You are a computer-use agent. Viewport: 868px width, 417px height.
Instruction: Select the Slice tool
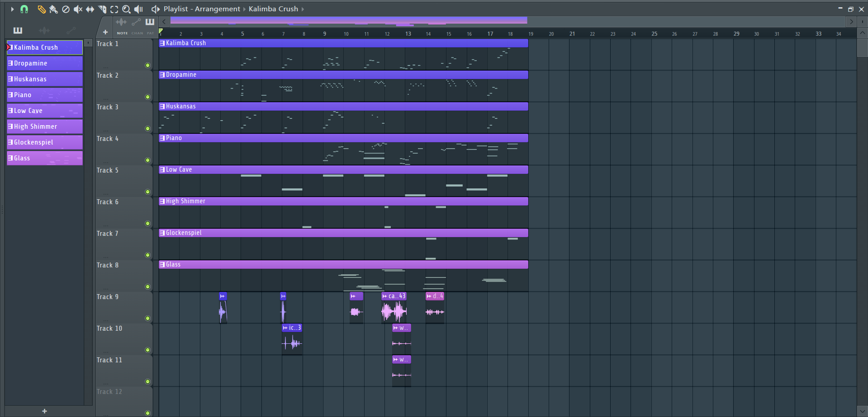click(x=102, y=9)
